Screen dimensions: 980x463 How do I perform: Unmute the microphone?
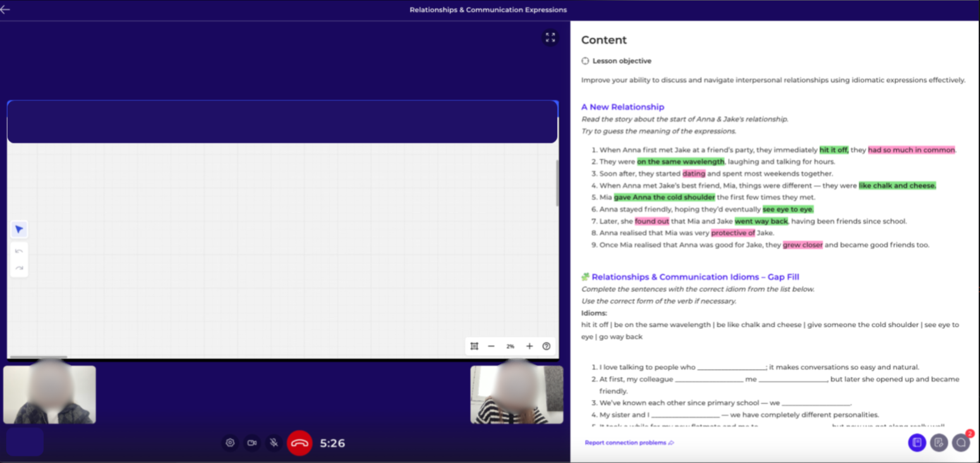tap(274, 443)
